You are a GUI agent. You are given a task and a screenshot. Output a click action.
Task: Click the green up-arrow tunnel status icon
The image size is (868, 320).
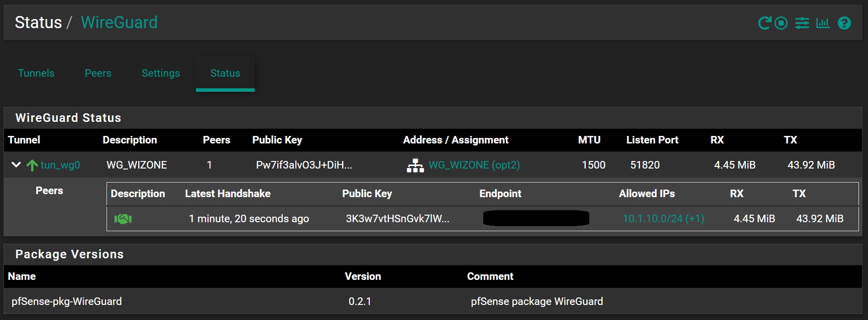tap(32, 165)
